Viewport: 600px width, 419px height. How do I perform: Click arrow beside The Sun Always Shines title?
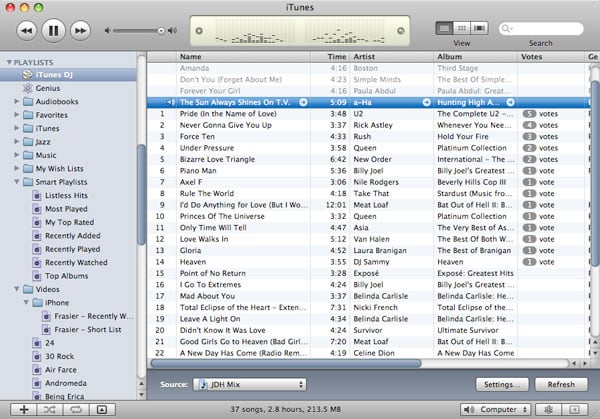click(303, 102)
